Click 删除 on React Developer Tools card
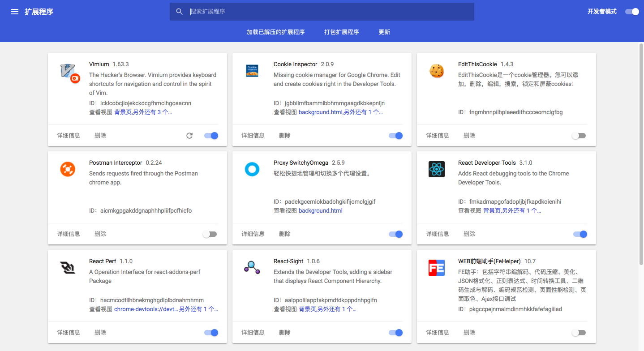This screenshot has height=351, width=644. [469, 234]
